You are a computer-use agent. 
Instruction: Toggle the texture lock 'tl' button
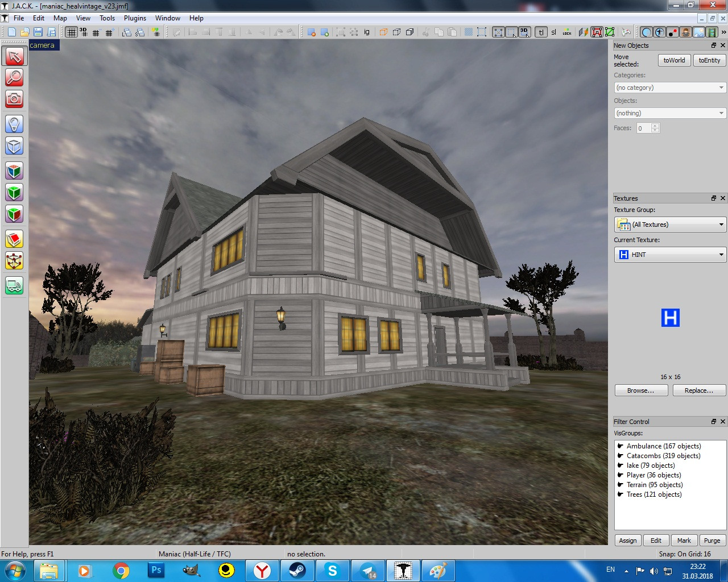[x=541, y=32]
